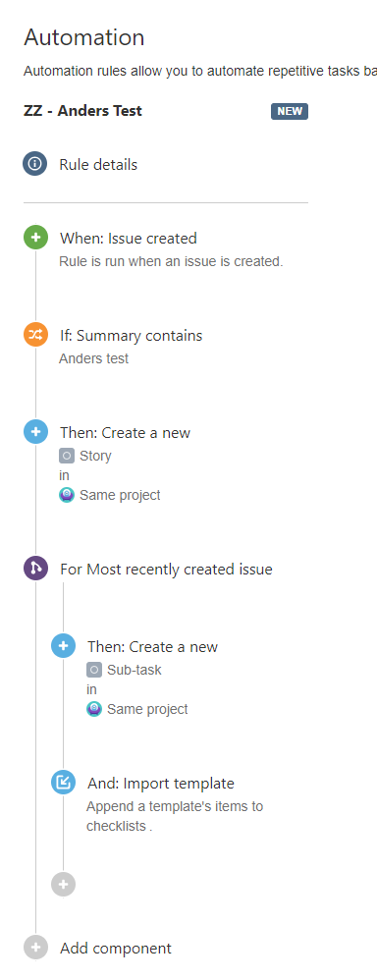Open If: Summary contains condition
Viewport: 377px width, 980px height.
pyautogui.click(x=132, y=336)
